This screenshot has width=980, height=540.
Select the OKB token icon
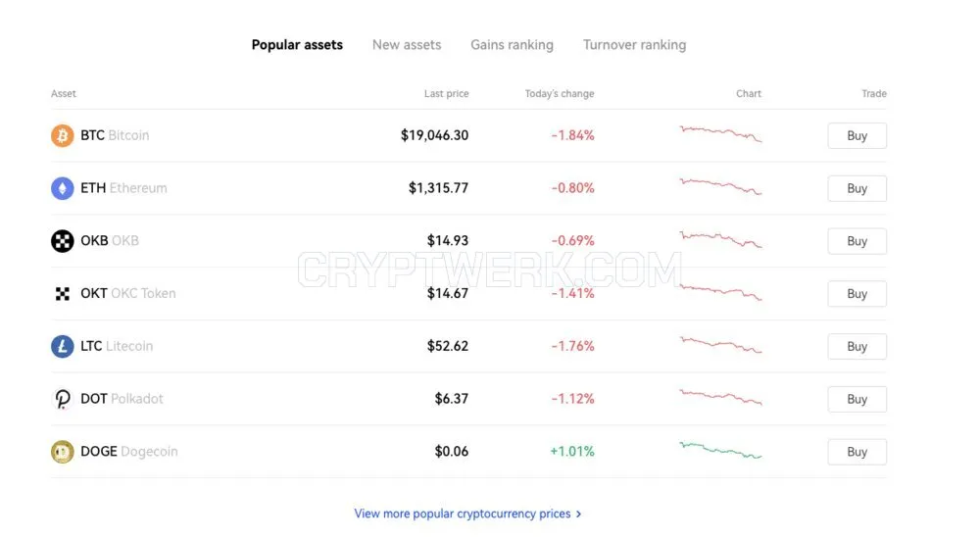tap(62, 241)
